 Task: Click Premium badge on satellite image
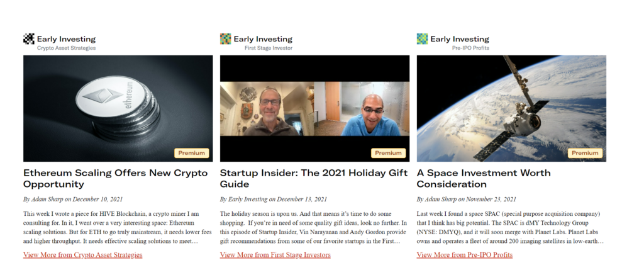click(x=585, y=153)
